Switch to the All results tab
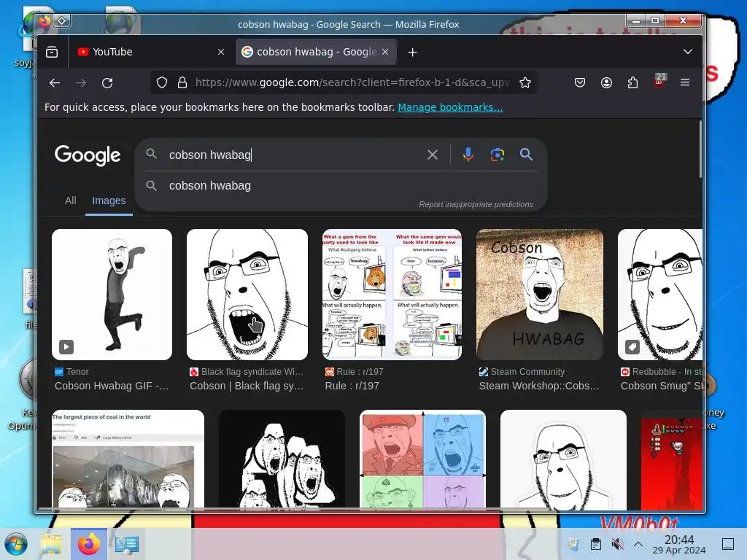 pyautogui.click(x=71, y=201)
